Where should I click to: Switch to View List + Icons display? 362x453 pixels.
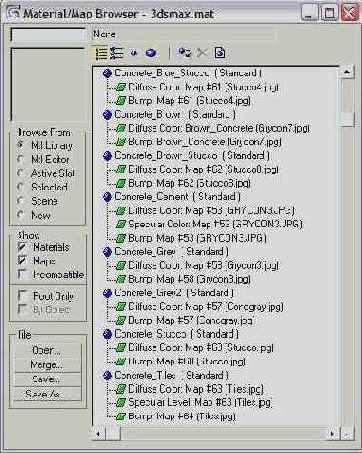pos(116,53)
